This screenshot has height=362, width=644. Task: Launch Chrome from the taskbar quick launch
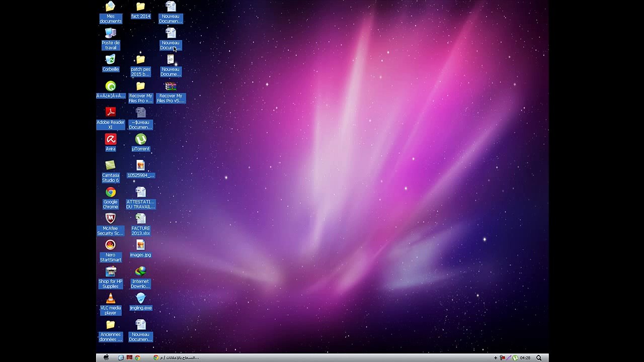pyautogui.click(x=137, y=357)
